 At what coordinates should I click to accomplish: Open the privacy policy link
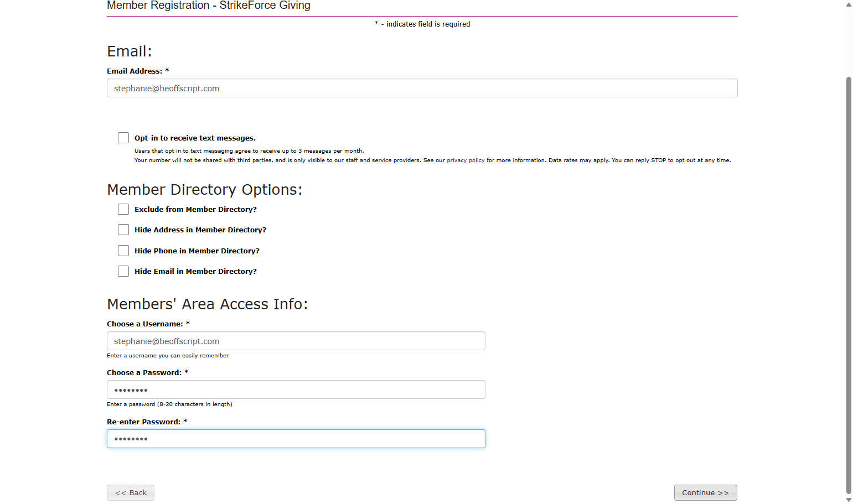pyautogui.click(x=466, y=160)
